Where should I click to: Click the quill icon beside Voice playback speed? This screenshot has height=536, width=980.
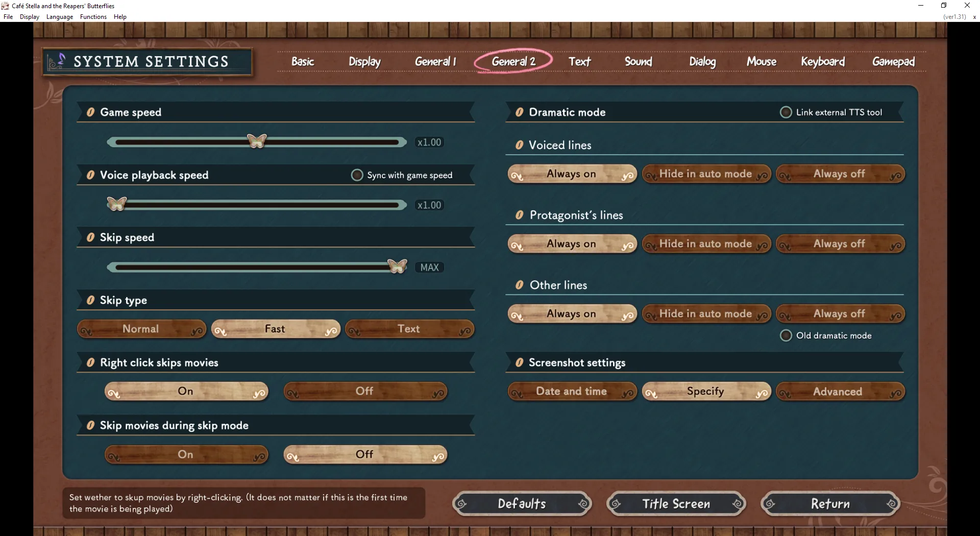90,175
